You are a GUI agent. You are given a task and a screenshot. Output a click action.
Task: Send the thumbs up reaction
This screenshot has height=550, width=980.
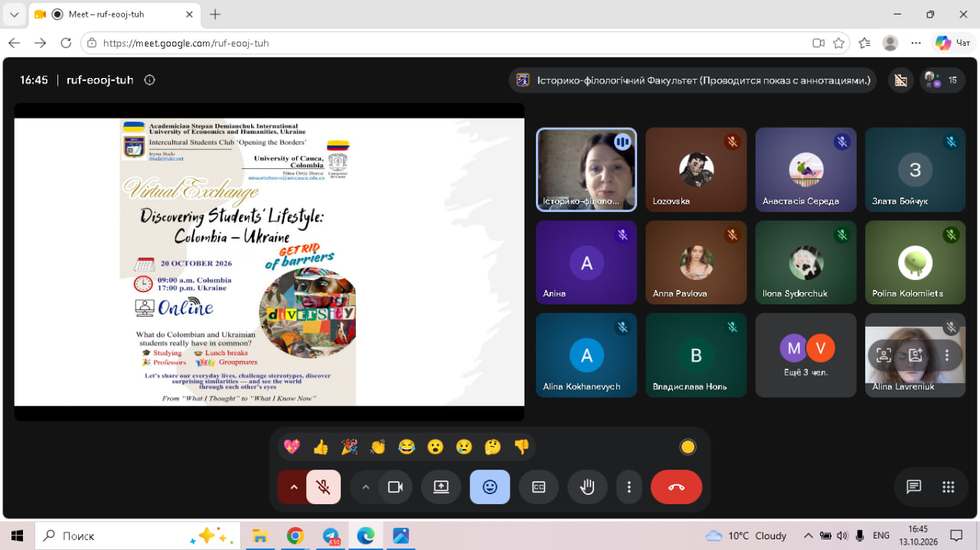point(321,447)
